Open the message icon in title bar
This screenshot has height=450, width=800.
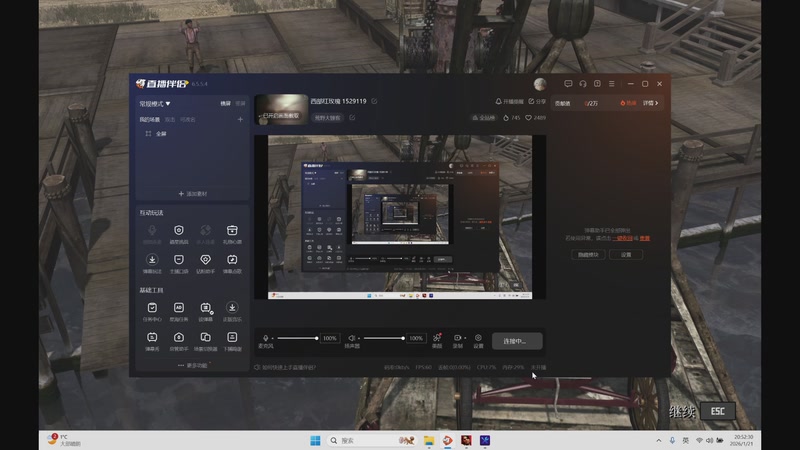(568, 84)
